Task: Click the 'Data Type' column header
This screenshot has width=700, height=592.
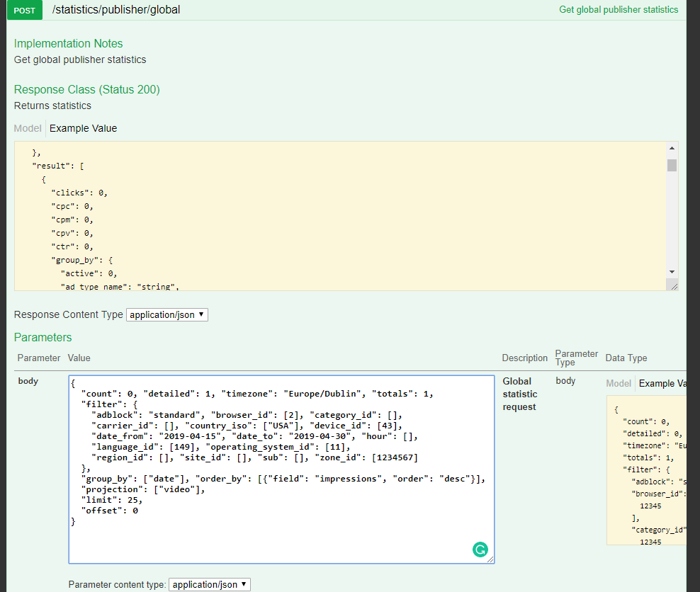Action: (626, 358)
